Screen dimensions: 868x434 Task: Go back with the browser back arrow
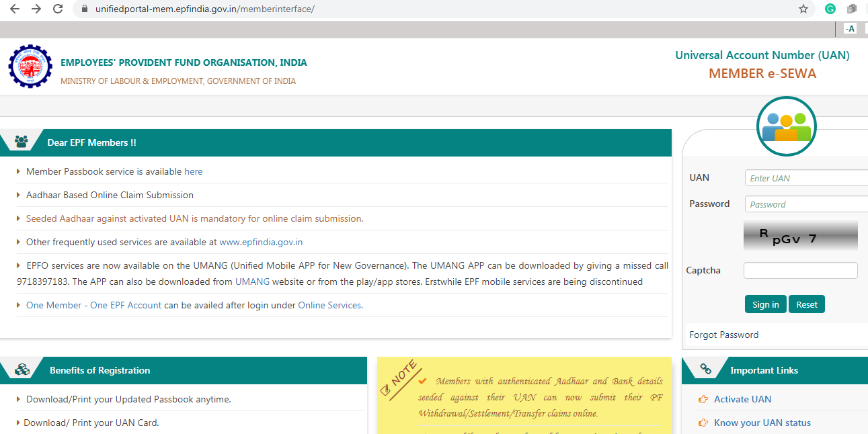14,9
